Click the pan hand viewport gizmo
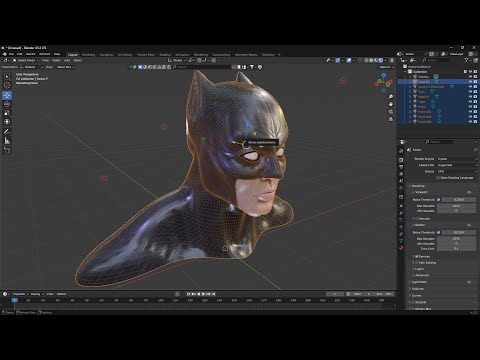The image size is (480, 360). [391, 104]
